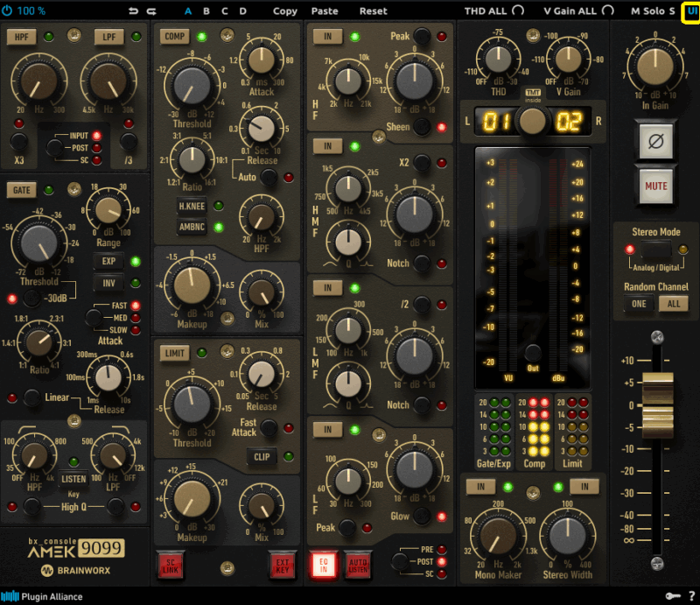Reset the current settings
The width and height of the screenshot is (700, 605).
click(374, 11)
